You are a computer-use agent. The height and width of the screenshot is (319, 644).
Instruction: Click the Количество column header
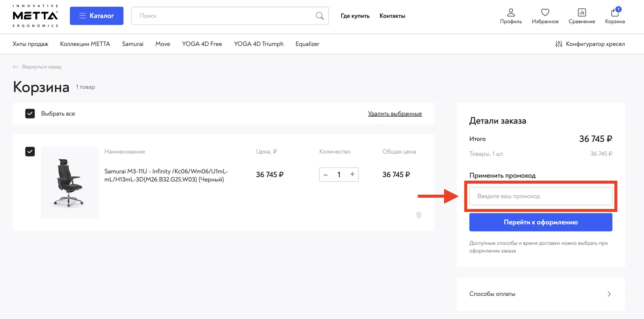335,151
